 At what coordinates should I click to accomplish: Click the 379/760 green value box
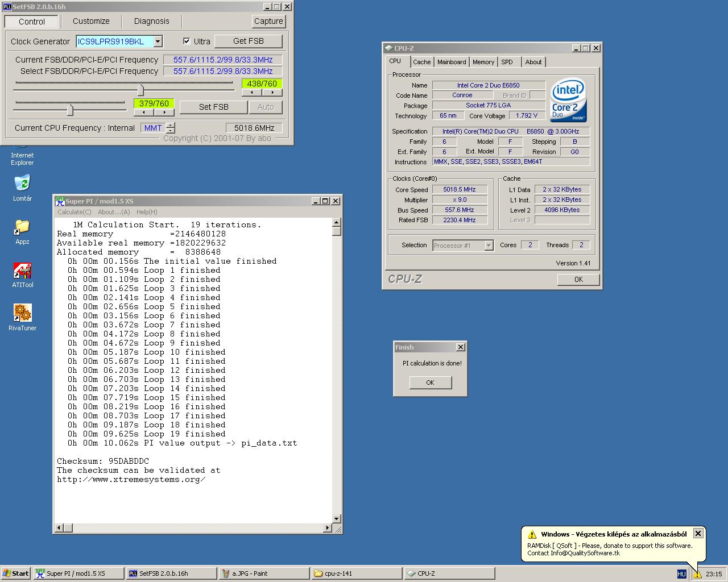[x=154, y=103]
